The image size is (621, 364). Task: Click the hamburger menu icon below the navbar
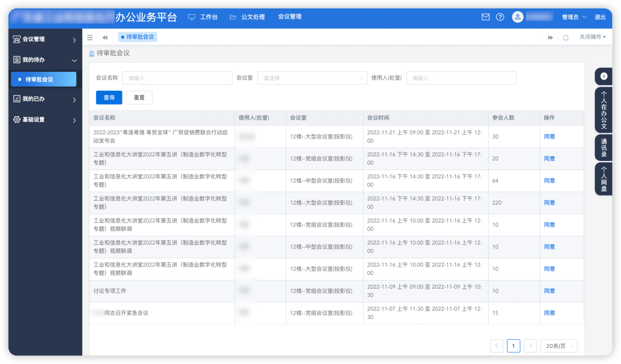point(90,37)
